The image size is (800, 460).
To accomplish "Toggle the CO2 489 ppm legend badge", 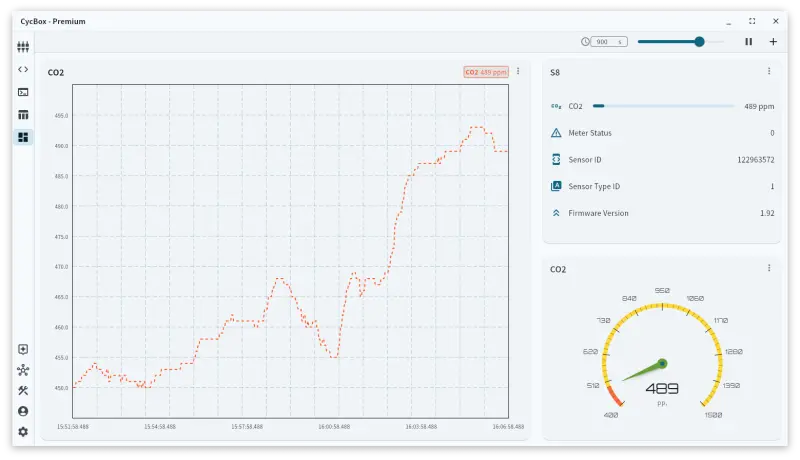I will pos(486,72).
